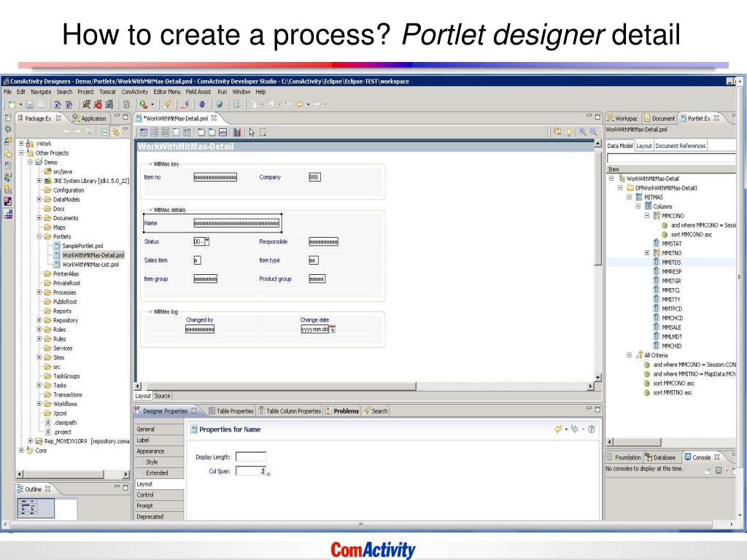Click the globe browser toolbar icon
Screen dimensions: 747x560
(x=219, y=104)
